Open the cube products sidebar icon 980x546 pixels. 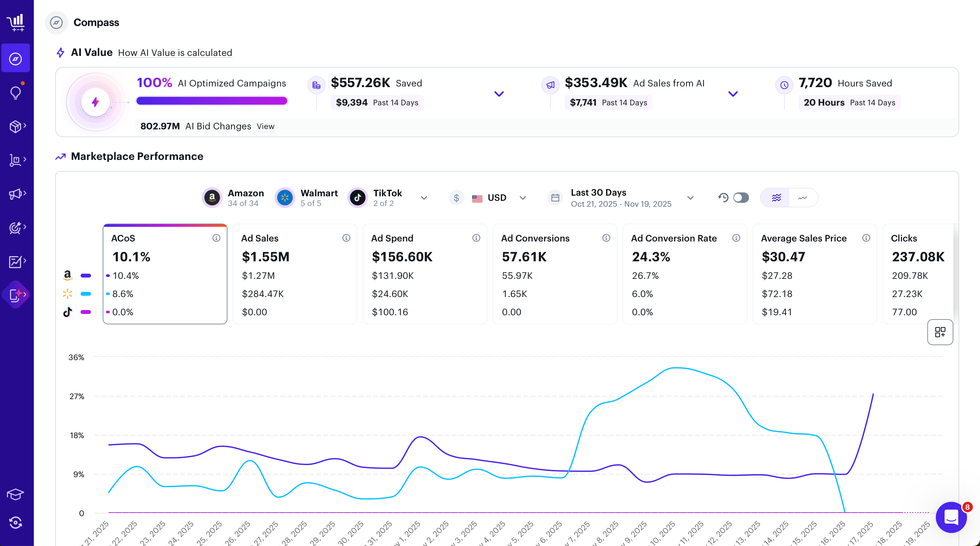click(16, 126)
